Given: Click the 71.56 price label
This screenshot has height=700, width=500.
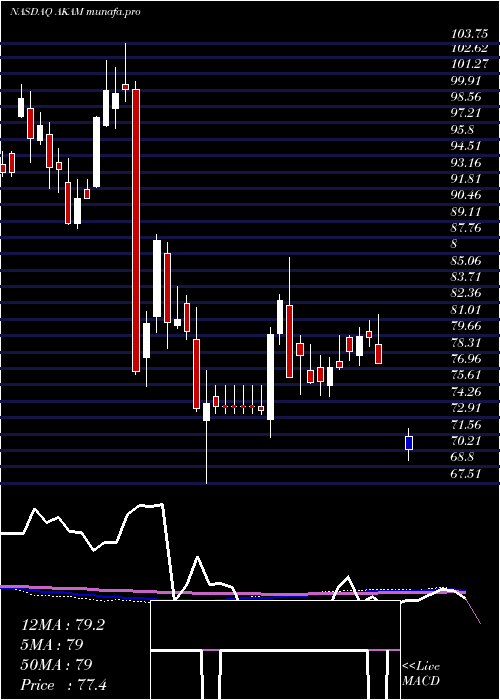Looking at the screenshot, I should [x=466, y=424].
